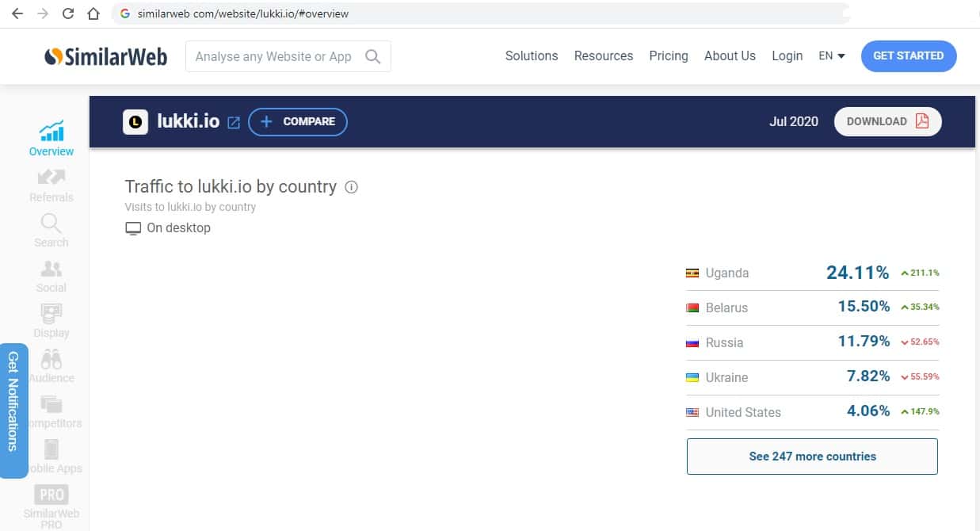Expand the EN language dropdown
The image size is (980, 531).
point(832,56)
